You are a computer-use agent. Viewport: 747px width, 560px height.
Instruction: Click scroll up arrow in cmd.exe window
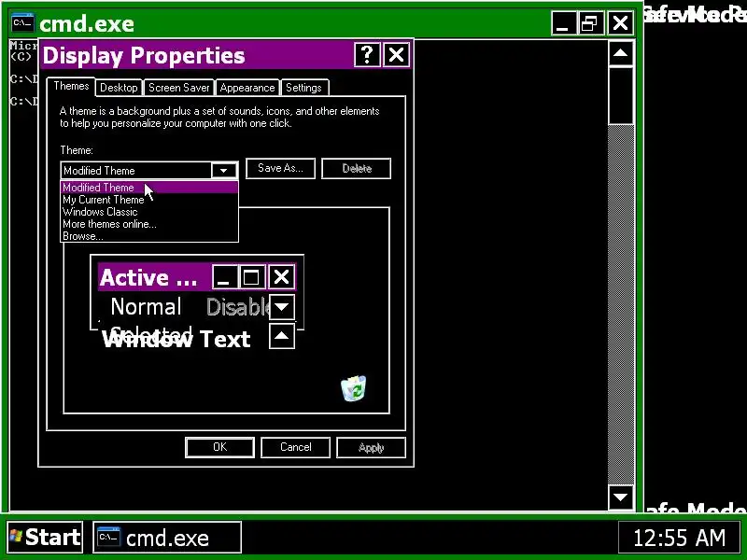coord(620,53)
